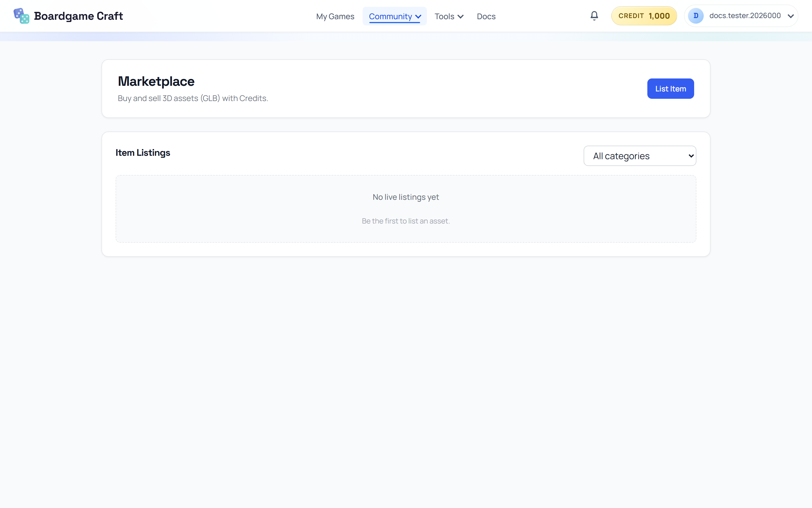The image size is (812, 508).
Task: Click the D user avatar
Action: pos(696,16)
